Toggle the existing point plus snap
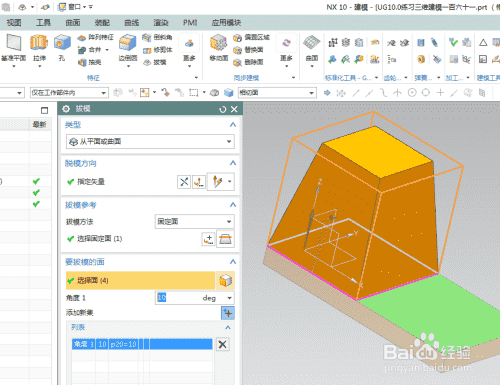500x385 pixels. point(440,93)
